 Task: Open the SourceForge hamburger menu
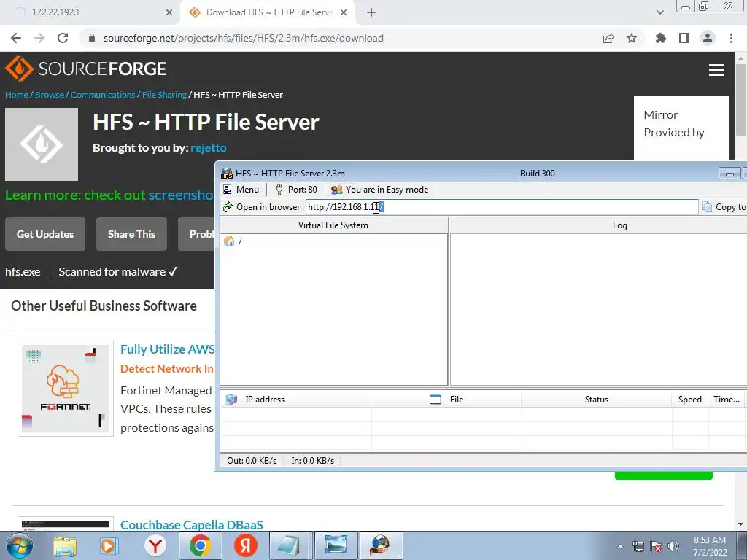point(716,70)
